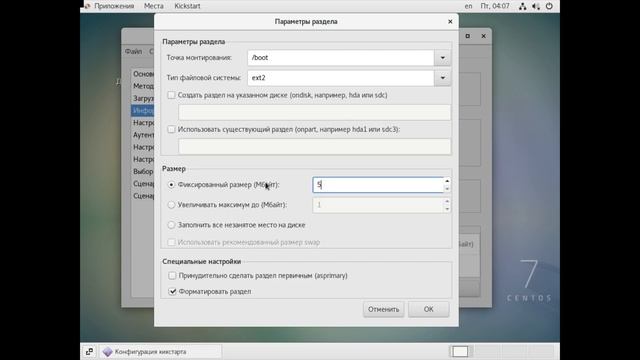640x360 pixels.
Task: Click the fixed size value field
Action: tap(378, 185)
